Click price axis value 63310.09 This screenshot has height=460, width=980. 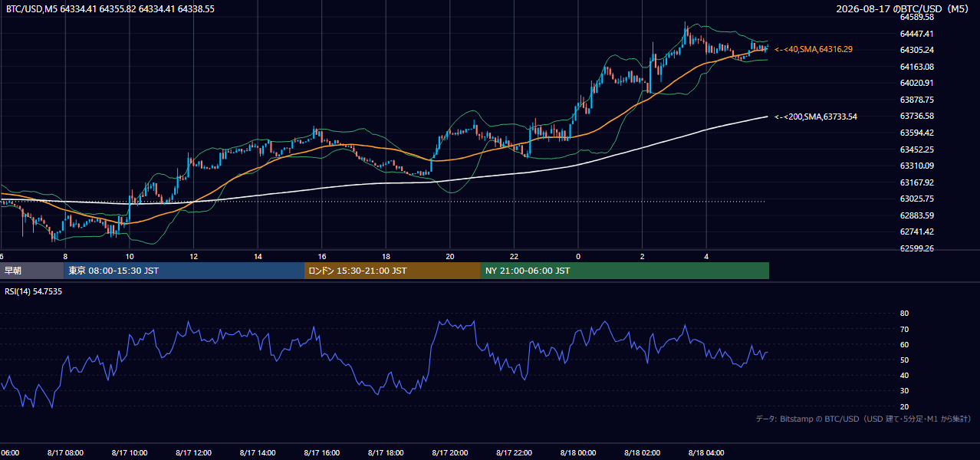coord(917,166)
